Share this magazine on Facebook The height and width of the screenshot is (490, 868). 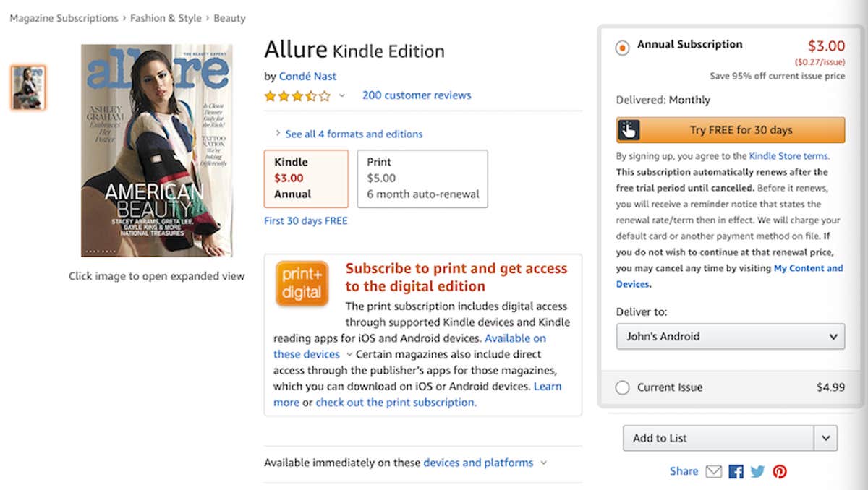[735, 471]
